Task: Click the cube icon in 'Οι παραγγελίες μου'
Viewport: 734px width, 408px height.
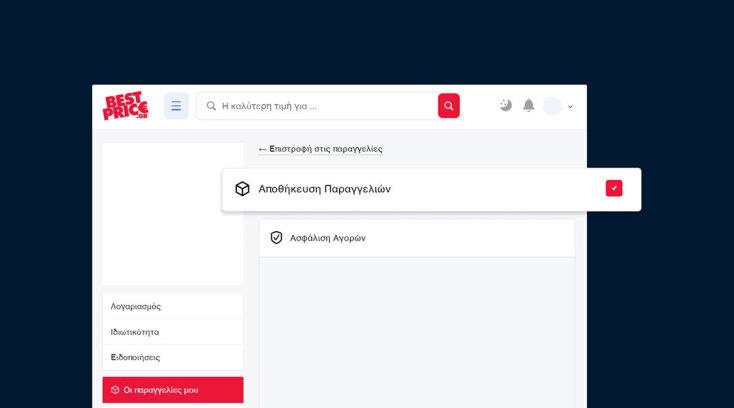Action: tap(115, 390)
